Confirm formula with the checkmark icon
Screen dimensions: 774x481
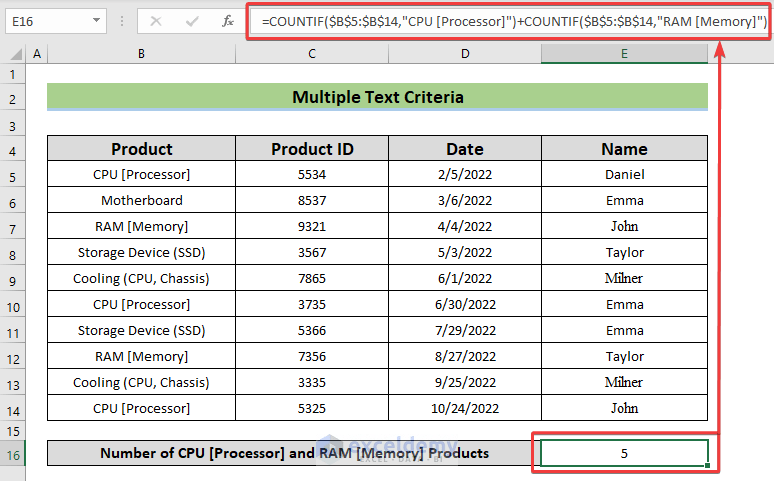pyautogui.click(x=192, y=21)
